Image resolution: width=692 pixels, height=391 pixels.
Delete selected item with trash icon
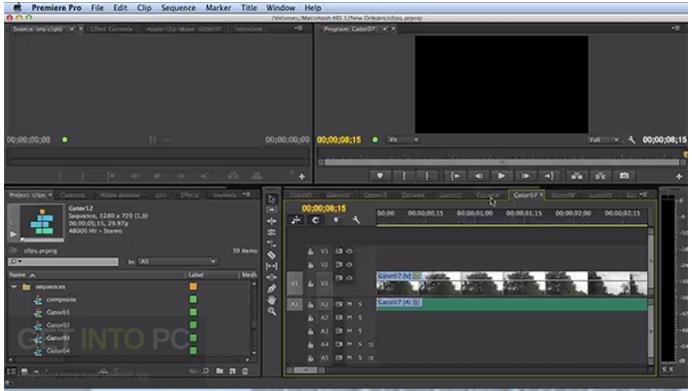click(245, 371)
